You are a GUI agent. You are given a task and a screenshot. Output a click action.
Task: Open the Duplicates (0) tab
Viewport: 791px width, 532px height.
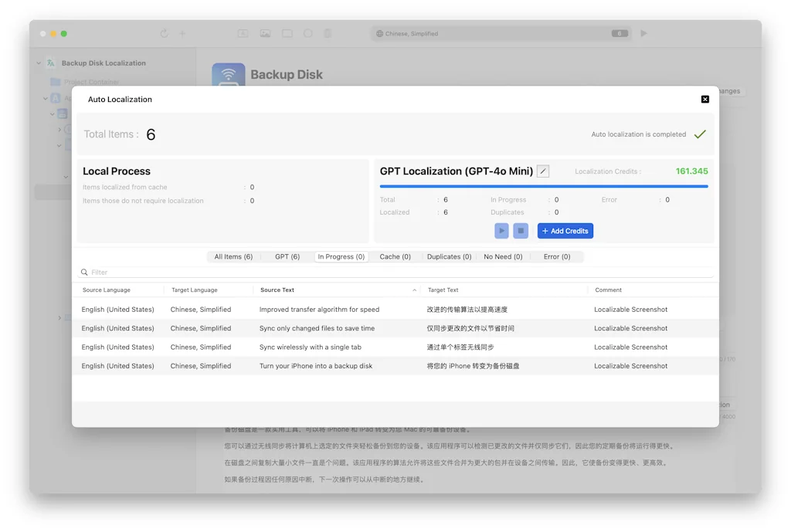click(x=448, y=256)
